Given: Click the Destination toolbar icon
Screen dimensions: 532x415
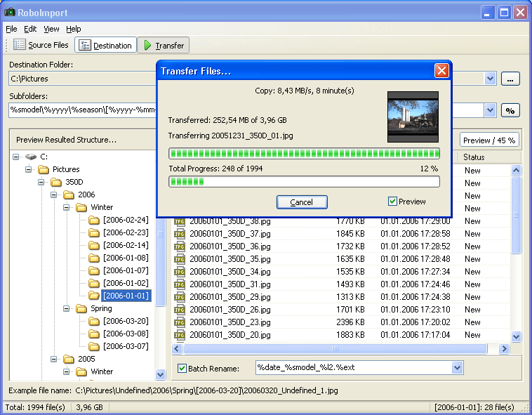Looking at the screenshot, I should [85, 46].
